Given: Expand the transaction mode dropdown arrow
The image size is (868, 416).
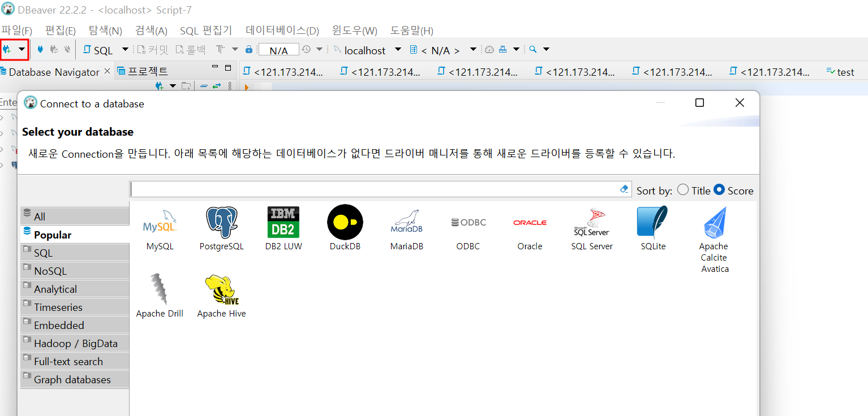Looking at the screenshot, I should (235, 50).
